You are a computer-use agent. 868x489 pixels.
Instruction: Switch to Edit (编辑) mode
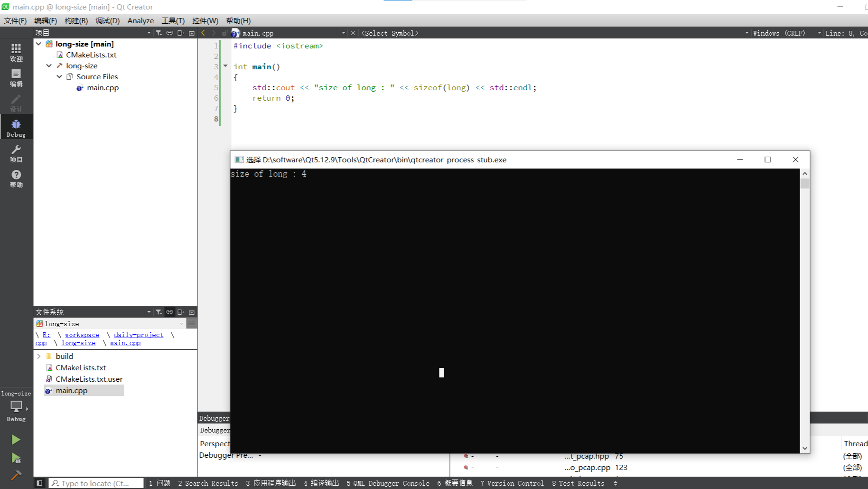click(x=16, y=77)
